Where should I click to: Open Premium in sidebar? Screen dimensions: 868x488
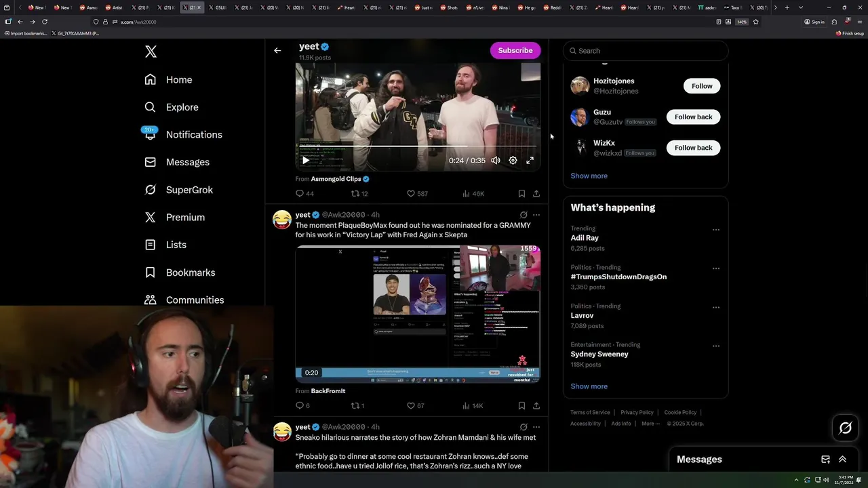(x=174, y=217)
